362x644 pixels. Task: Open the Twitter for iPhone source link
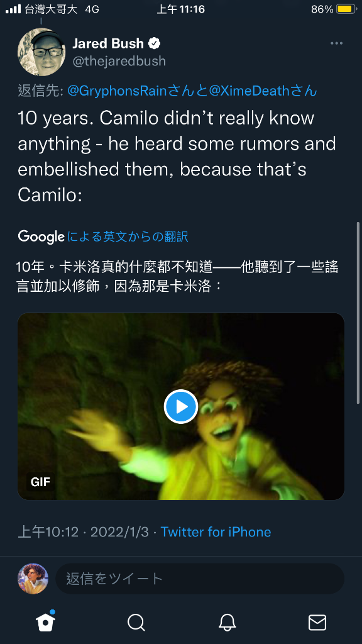tap(216, 532)
